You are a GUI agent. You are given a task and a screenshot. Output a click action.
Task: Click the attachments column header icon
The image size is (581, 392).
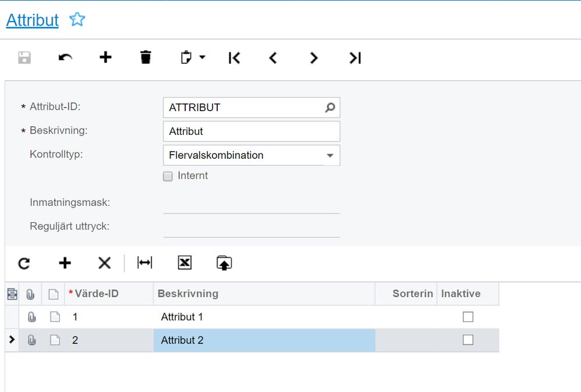point(30,294)
